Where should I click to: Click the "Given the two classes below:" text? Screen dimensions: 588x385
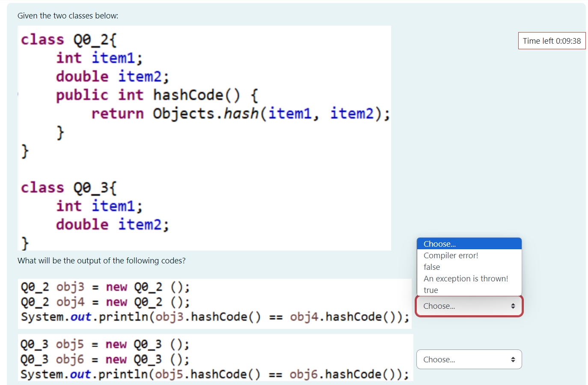pyautogui.click(x=68, y=15)
